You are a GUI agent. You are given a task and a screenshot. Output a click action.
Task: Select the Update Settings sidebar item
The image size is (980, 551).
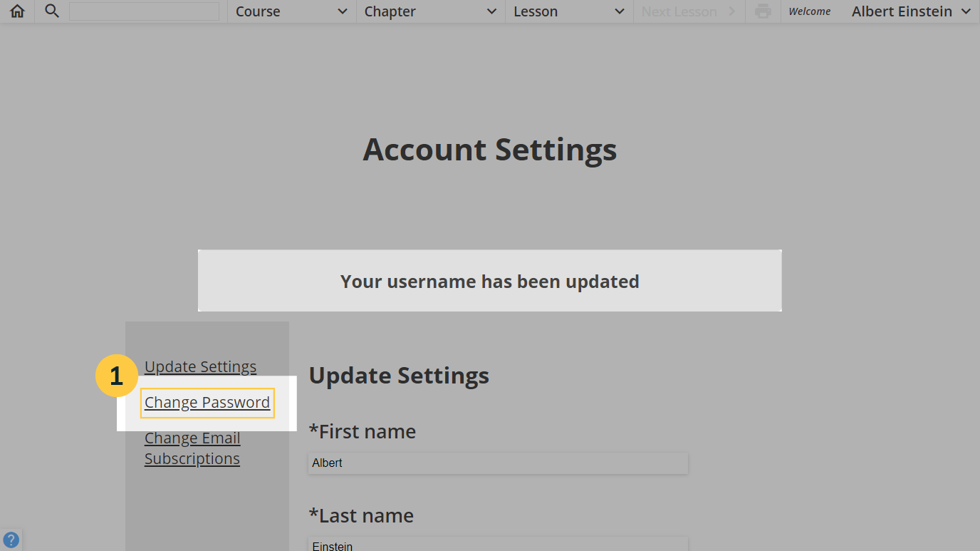pyautogui.click(x=200, y=366)
